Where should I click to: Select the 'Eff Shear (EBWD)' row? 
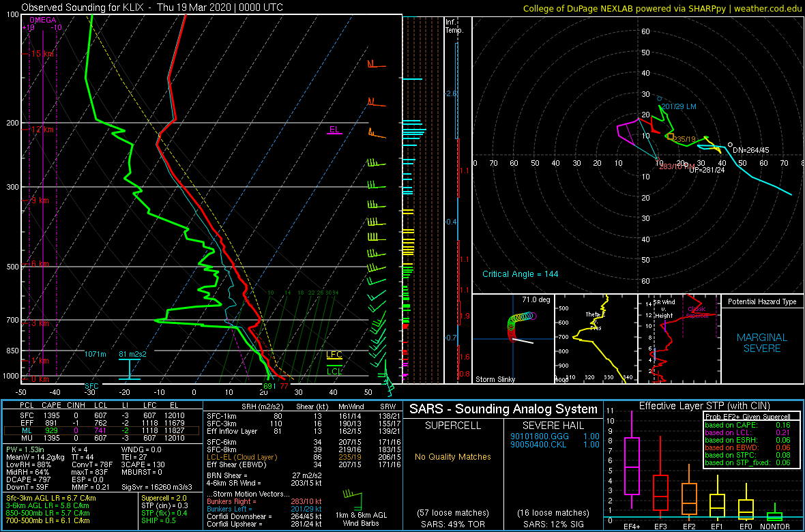point(302,464)
